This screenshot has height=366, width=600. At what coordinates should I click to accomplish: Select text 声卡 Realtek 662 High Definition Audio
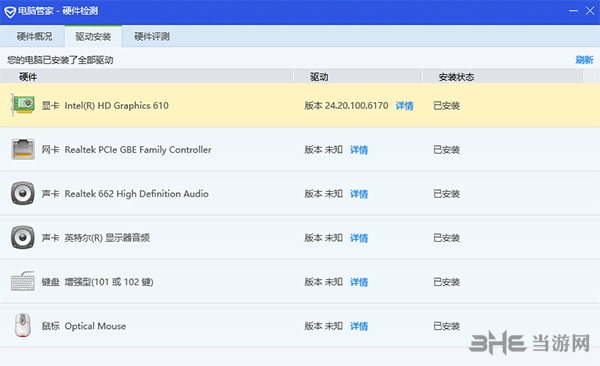(125, 194)
